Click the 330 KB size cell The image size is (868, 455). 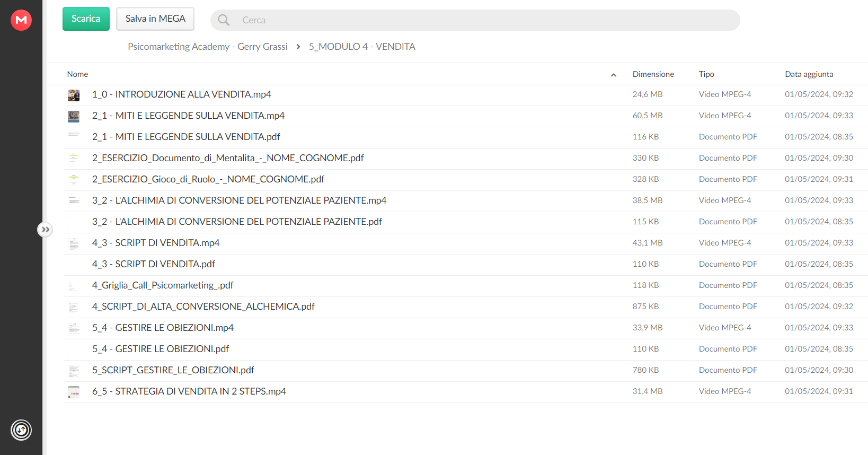pos(645,158)
